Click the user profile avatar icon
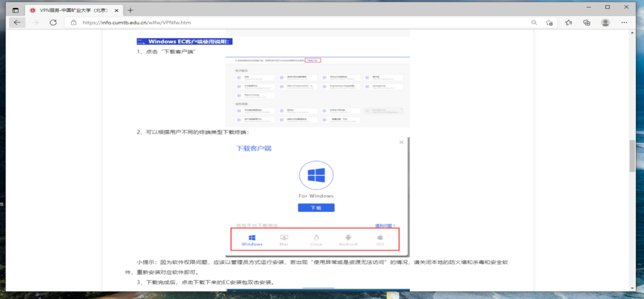 point(605,22)
